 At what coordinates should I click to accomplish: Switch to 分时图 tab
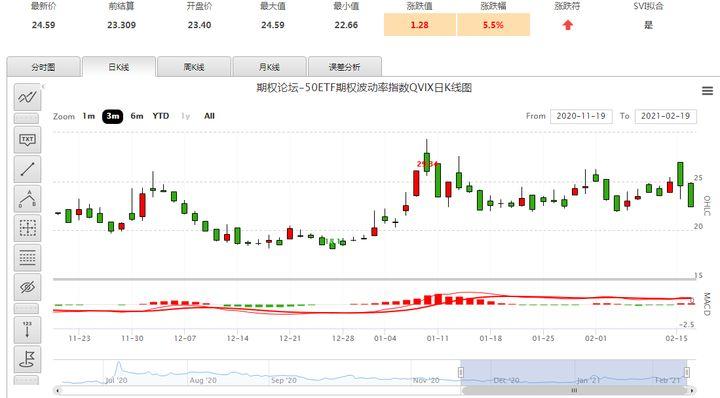pos(43,67)
